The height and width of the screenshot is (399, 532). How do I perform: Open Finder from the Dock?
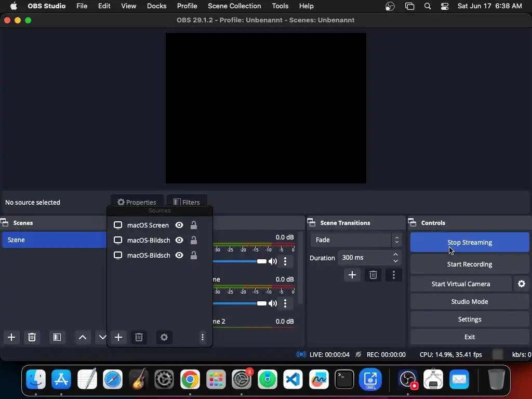(36, 379)
